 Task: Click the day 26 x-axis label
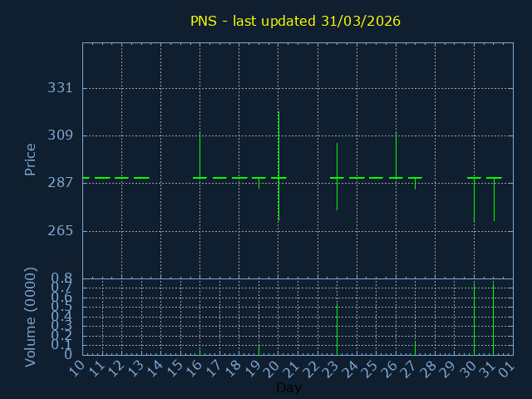tap(389, 367)
